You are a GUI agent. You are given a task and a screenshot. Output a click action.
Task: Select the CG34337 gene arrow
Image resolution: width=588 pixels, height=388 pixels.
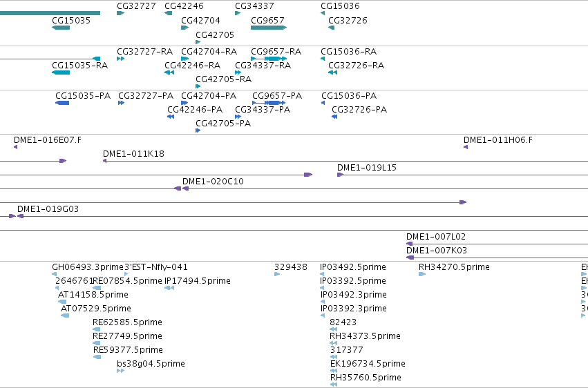tap(238, 13)
